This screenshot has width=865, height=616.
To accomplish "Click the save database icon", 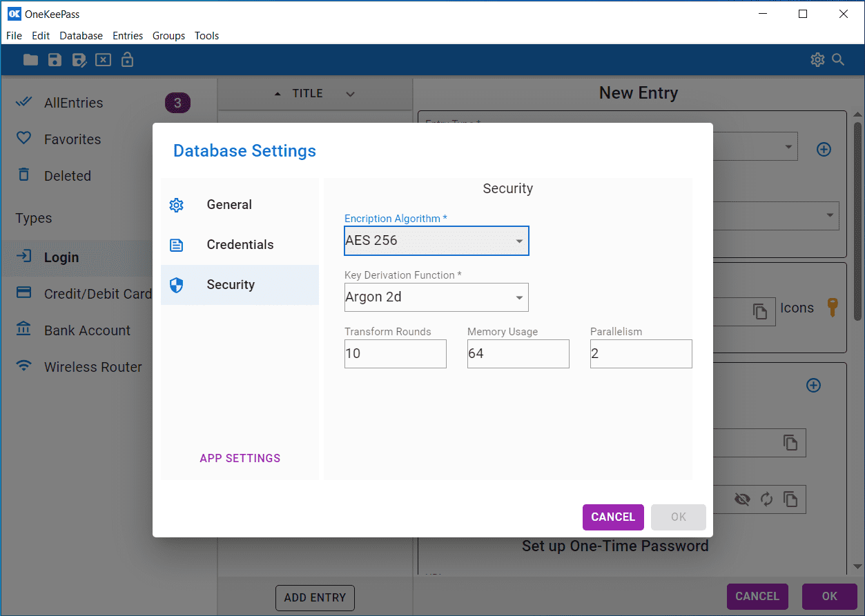I will tap(55, 60).
